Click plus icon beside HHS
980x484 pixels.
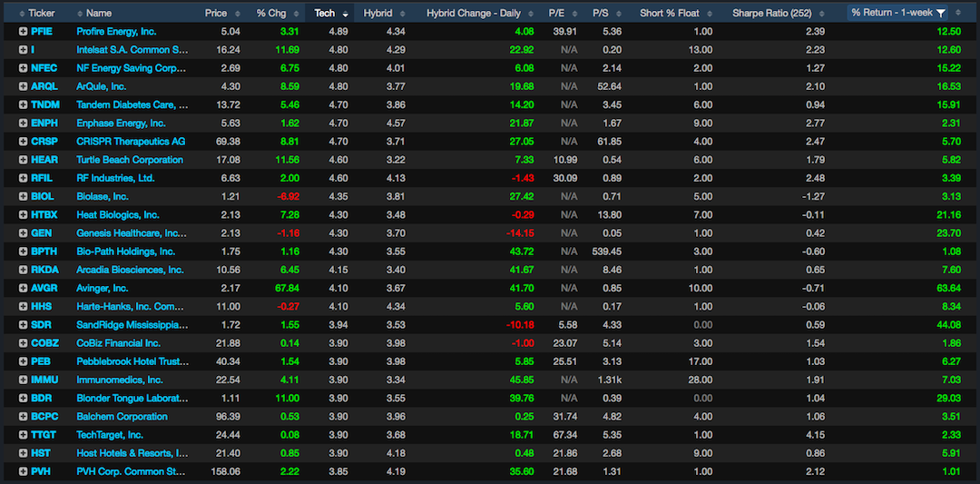[x=23, y=306]
